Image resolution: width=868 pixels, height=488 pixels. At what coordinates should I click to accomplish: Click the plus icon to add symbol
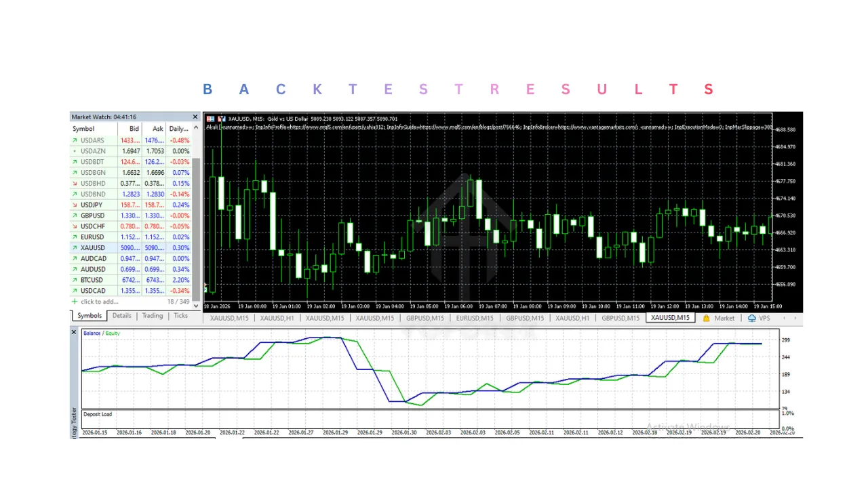[75, 302]
